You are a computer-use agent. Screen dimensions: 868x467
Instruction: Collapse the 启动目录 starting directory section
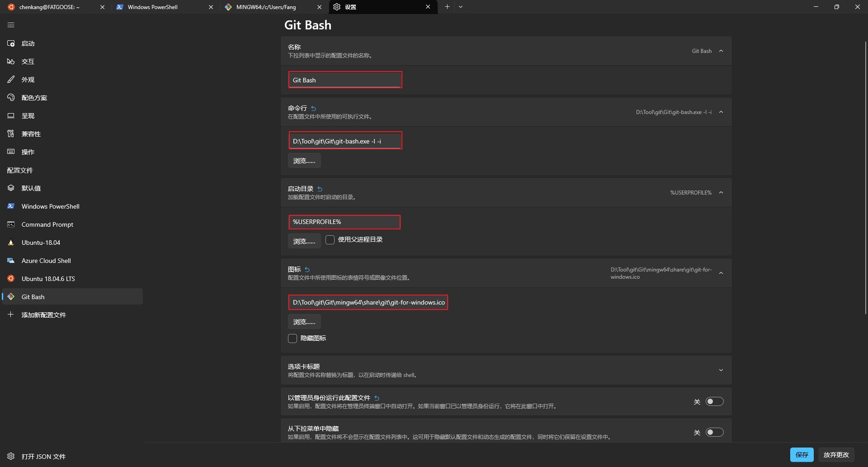[x=721, y=192]
